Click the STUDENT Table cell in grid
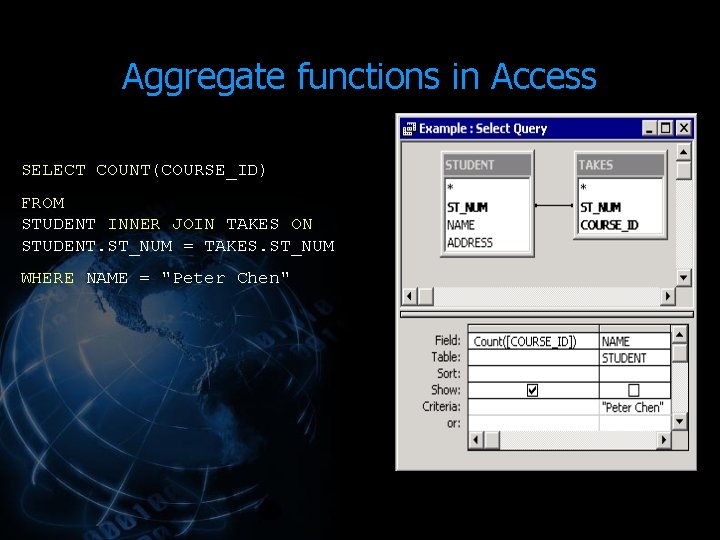 [635, 358]
